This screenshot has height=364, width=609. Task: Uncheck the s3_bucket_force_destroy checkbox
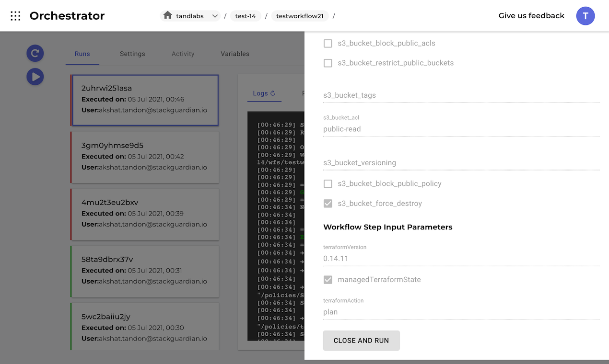pos(328,204)
